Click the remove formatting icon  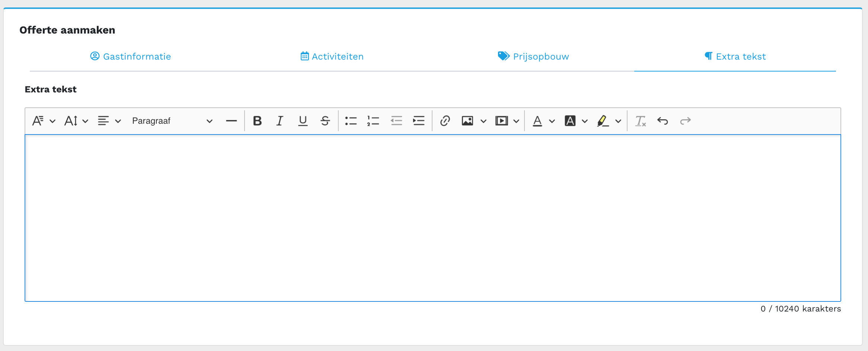(640, 121)
